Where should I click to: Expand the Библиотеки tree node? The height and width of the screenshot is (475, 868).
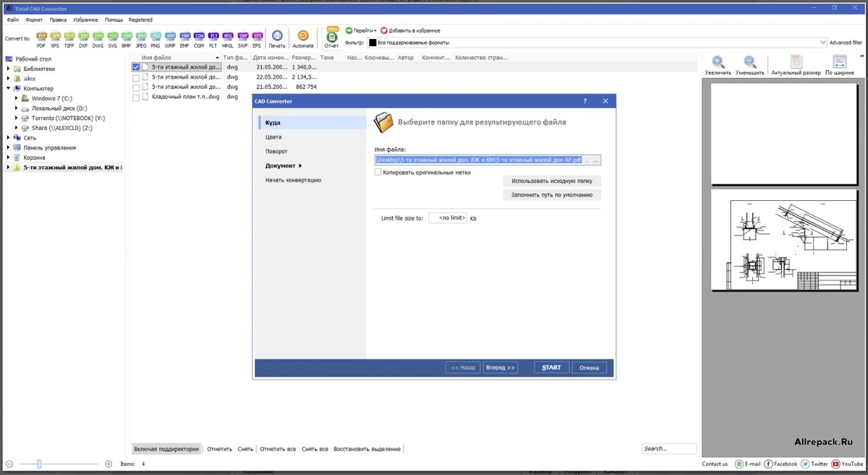point(9,69)
